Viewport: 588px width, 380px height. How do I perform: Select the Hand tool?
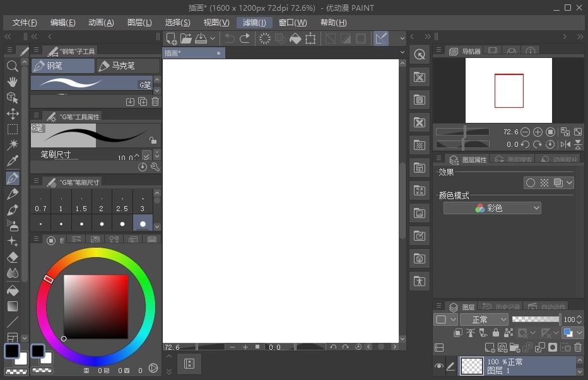[13, 81]
